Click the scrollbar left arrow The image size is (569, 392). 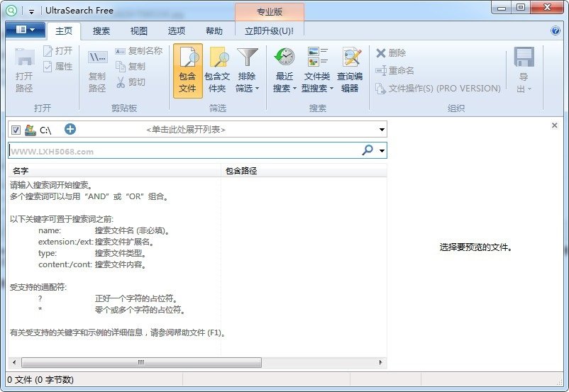[x=14, y=362]
